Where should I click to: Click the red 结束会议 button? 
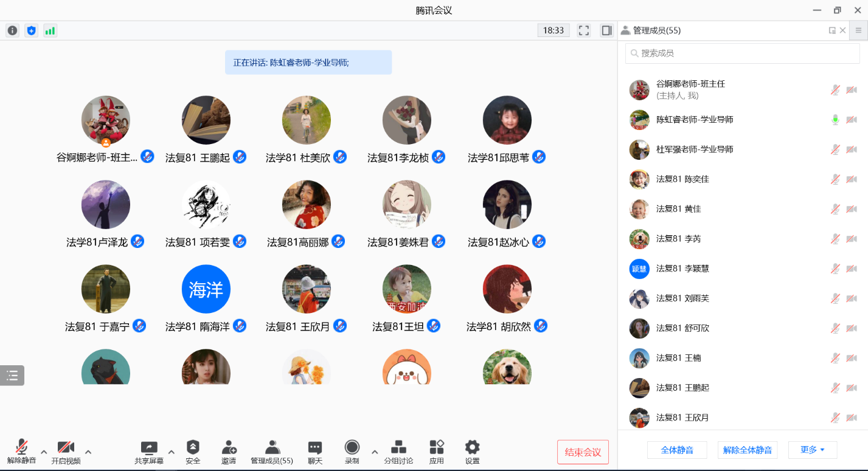click(583, 452)
